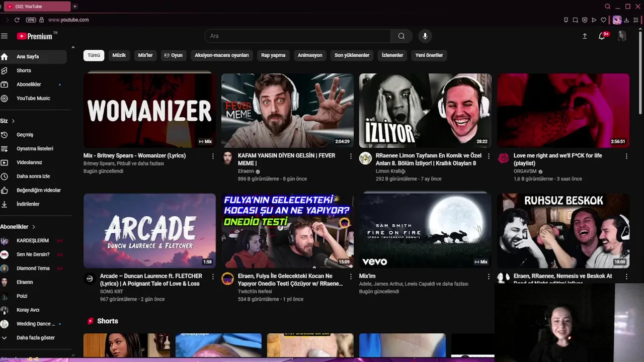Click the Limon Krallığı channel avatar

[365, 158]
